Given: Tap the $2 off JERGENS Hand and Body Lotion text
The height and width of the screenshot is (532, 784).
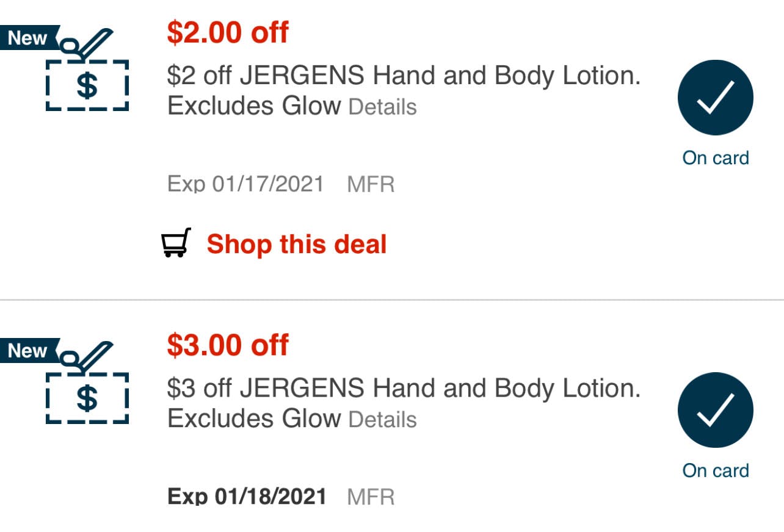Looking at the screenshot, I should click(x=404, y=76).
